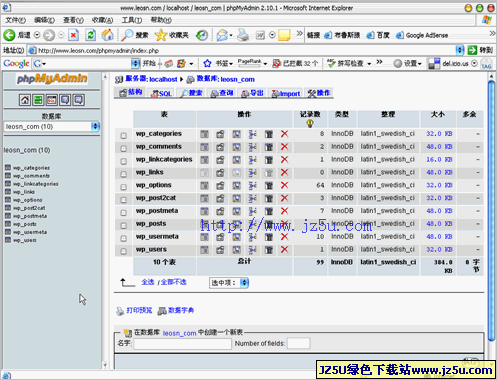Click Check All link
497x380 pixels.
(148, 282)
